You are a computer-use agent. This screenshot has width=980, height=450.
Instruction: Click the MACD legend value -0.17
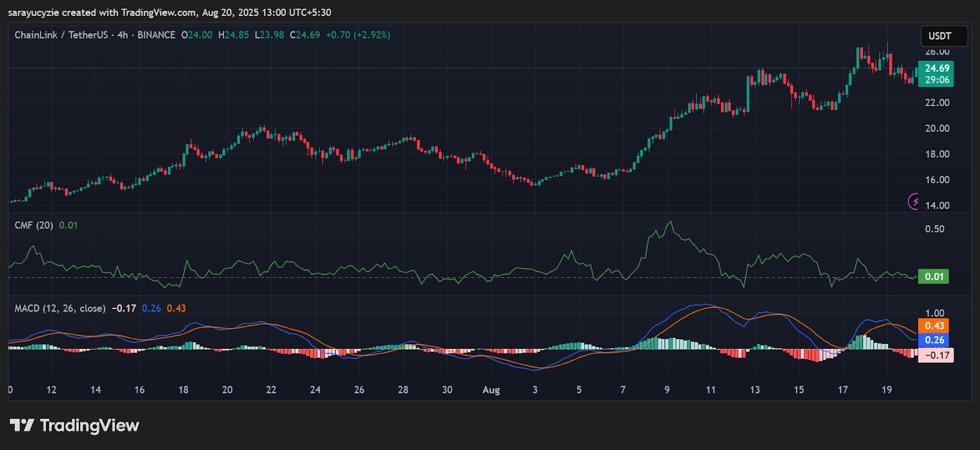124,308
